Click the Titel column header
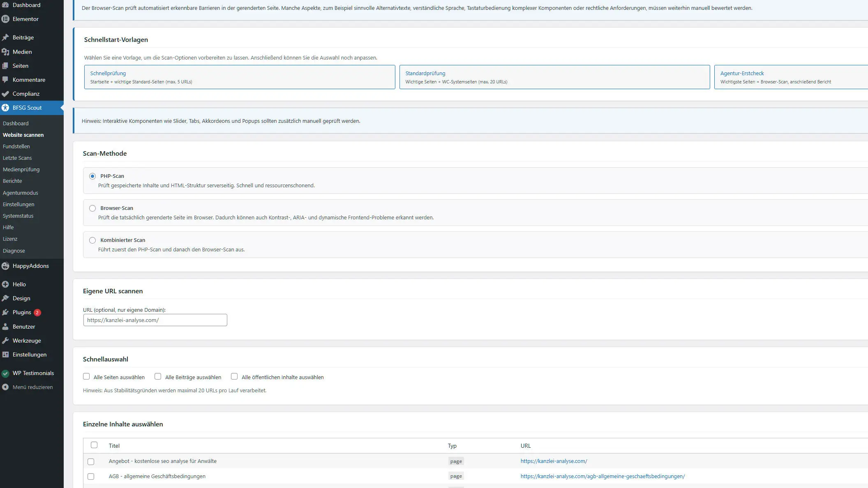The image size is (868, 488). tap(114, 446)
